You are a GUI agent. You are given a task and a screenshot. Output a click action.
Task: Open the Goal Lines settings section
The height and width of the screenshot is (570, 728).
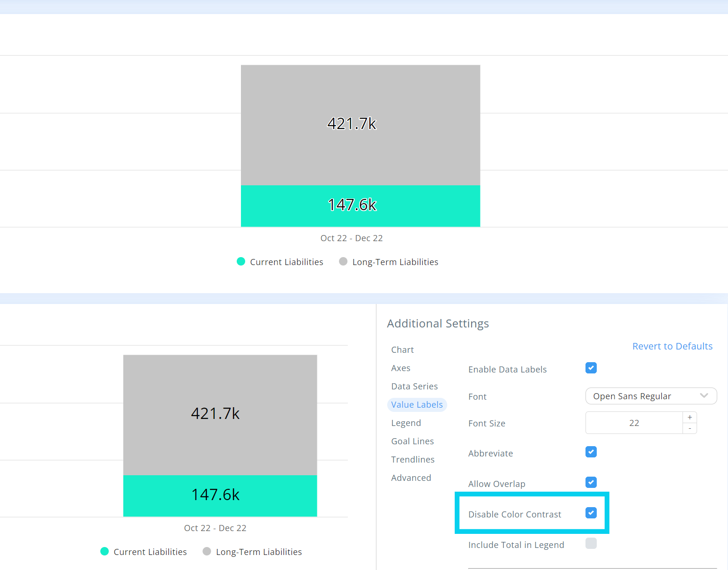point(413,441)
